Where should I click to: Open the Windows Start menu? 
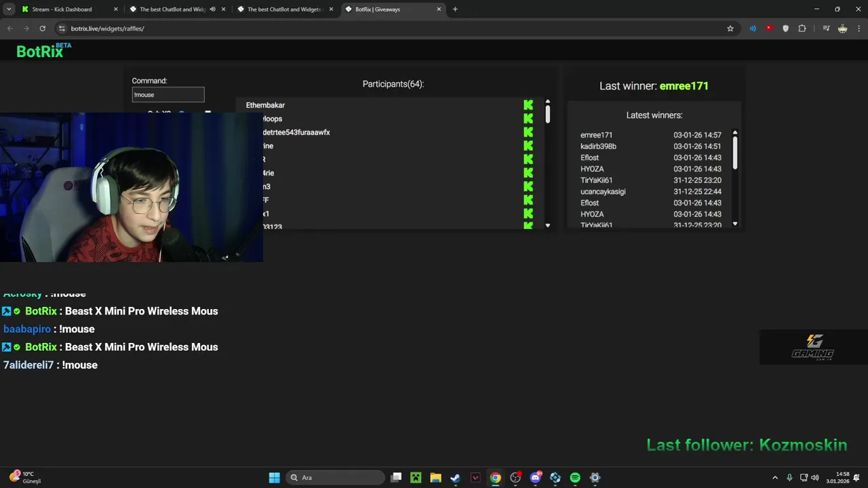274,478
